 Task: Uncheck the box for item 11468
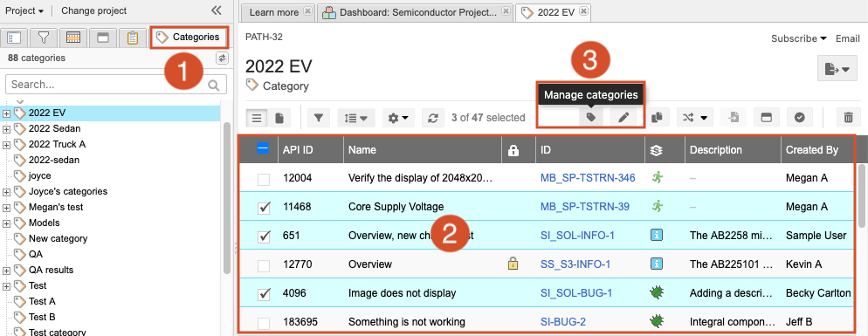tap(264, 208)
